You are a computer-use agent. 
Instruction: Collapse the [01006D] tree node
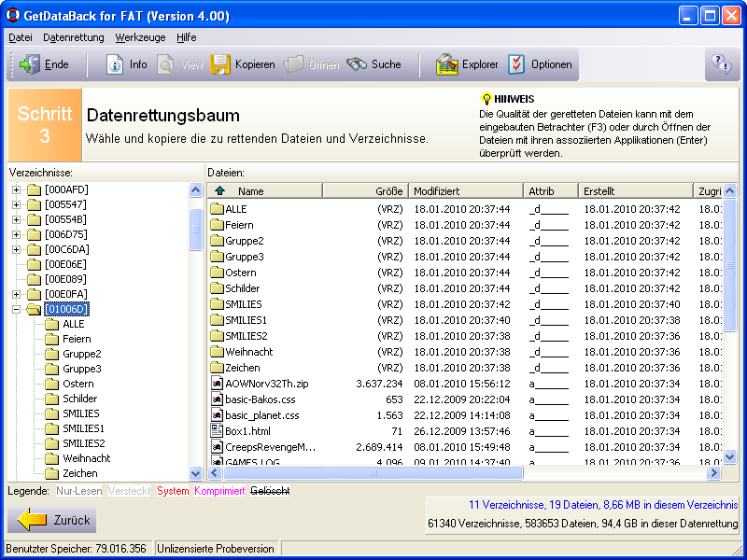pyautogui.click(x=16, y=309)
